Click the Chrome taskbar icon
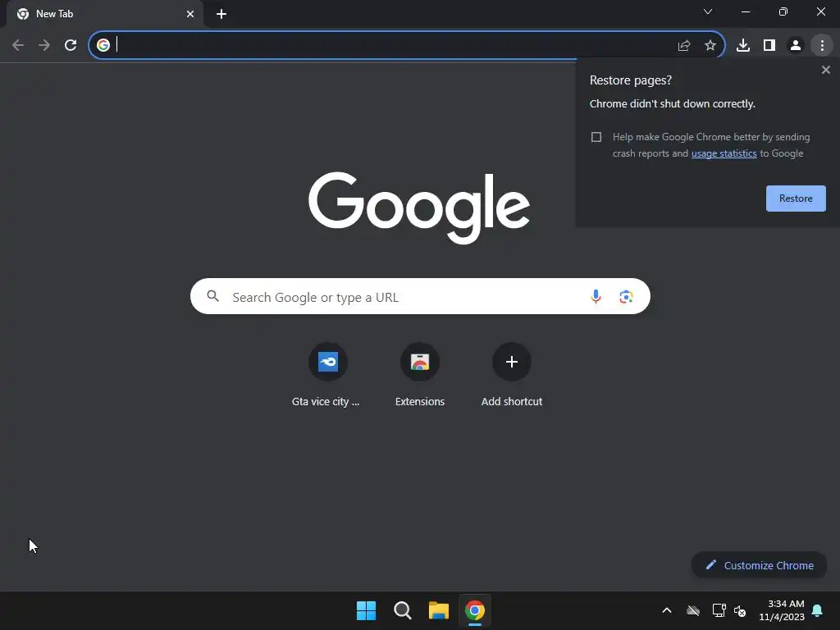 tap(475, 610)
